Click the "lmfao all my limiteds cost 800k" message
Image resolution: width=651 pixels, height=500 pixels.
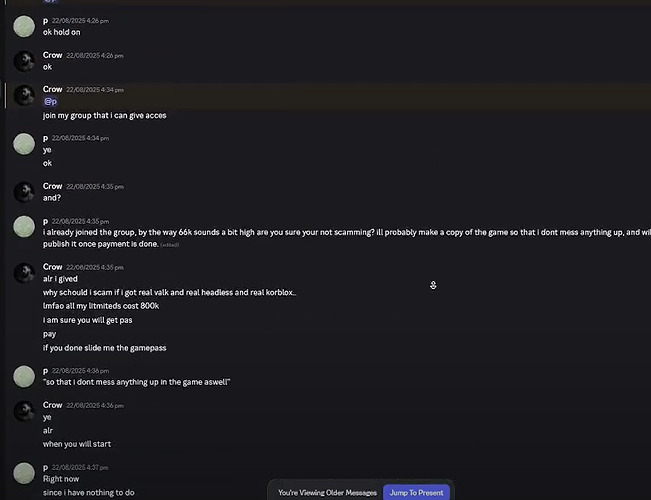click(100, 306)
